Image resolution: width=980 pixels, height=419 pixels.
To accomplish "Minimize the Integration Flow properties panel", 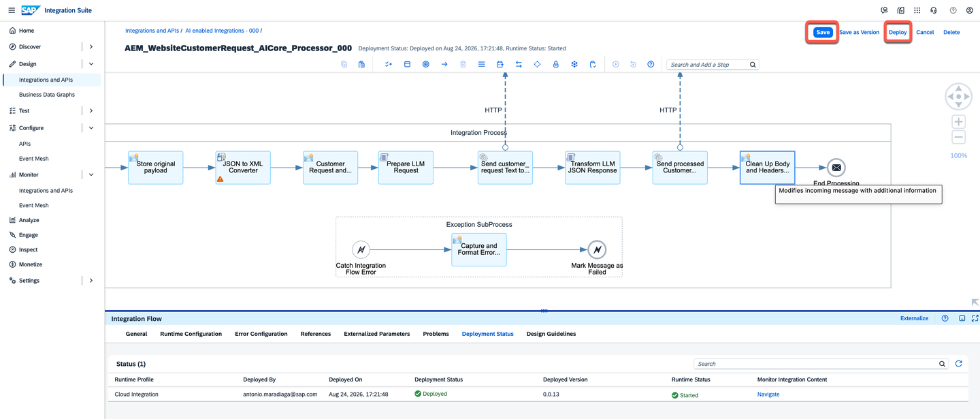I will coord(962,318).
